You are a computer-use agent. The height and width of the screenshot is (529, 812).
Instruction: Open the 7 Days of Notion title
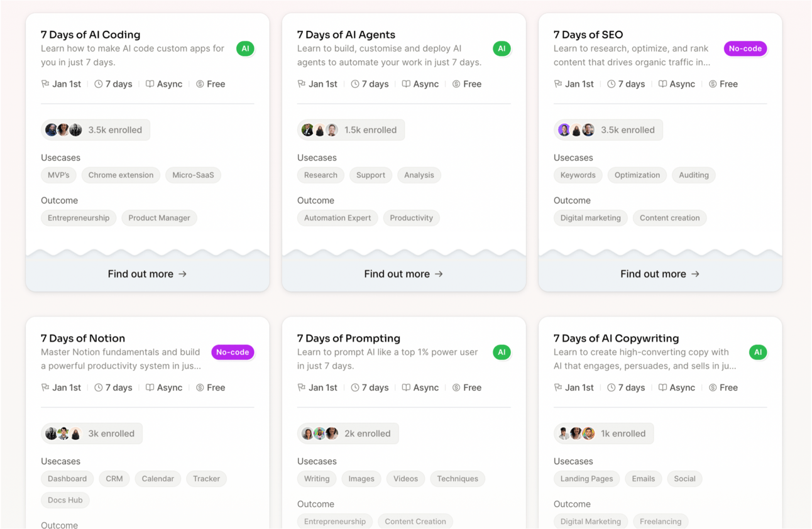[83, 338]
